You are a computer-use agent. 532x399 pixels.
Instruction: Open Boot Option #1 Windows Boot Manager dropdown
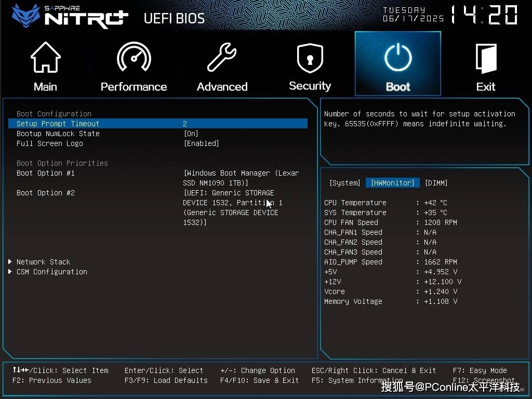point(241,178)
